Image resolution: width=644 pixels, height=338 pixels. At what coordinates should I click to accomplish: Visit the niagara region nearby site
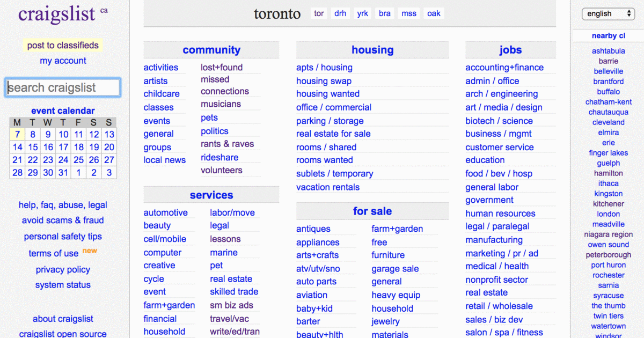tap(608, 234)
